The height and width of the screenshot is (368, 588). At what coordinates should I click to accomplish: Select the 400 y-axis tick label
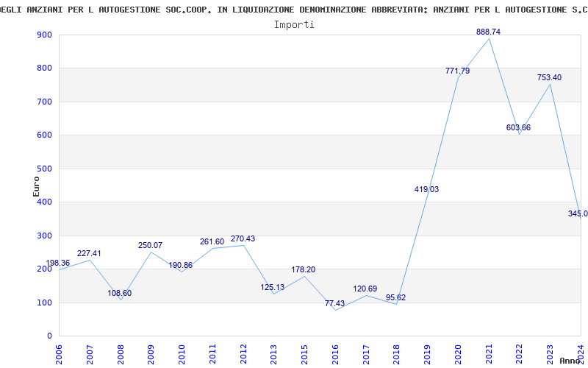tap(44, 202)
